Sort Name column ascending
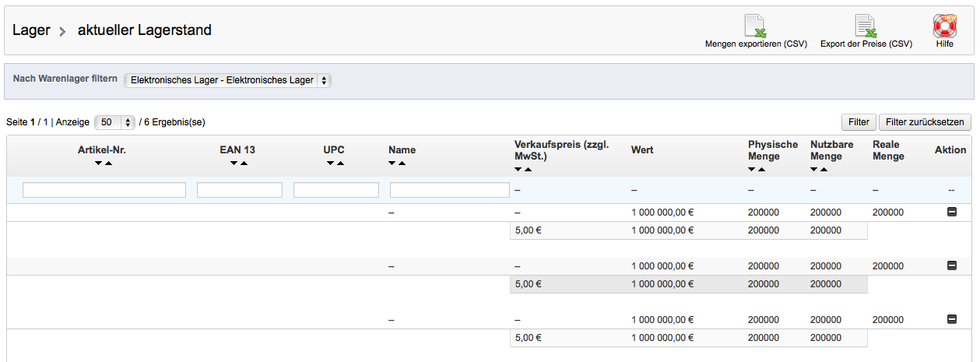The width and height of the screenshot is (980, 362). (x=402, y=163)
